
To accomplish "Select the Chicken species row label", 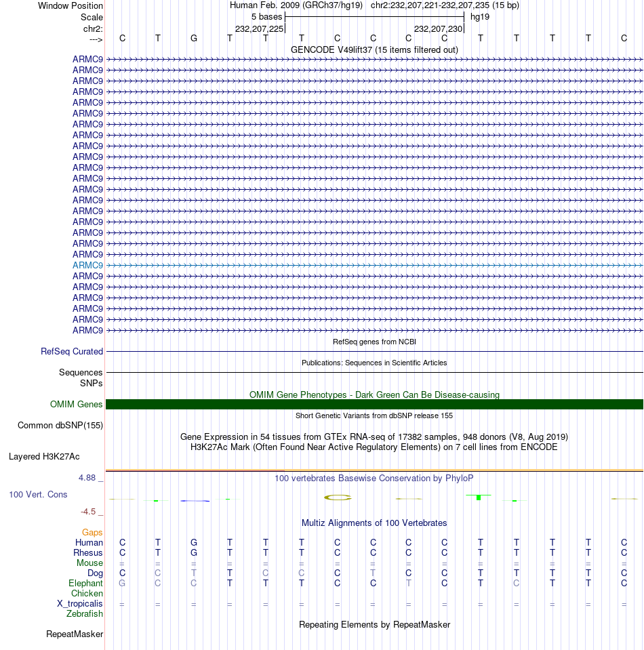I will (87, 594).
